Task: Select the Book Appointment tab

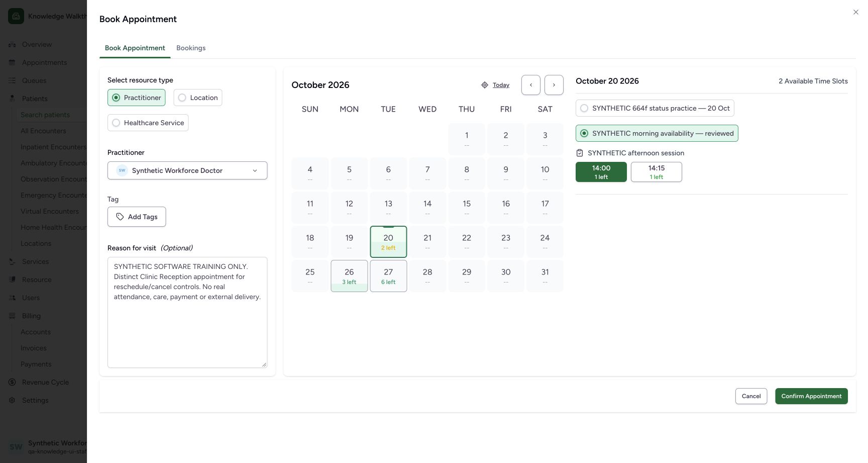Action: pos(135,48)
